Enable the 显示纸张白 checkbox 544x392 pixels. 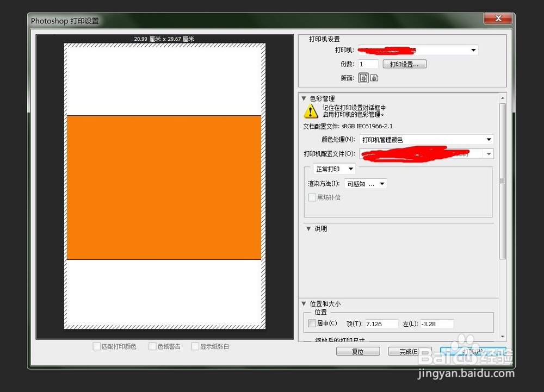(x=195, y=346)
